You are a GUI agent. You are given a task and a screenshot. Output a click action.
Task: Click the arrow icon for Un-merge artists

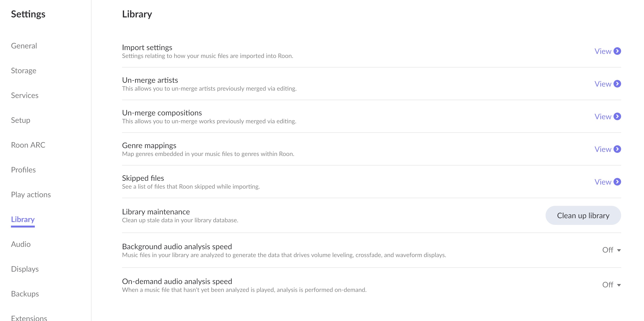point(617,84)
